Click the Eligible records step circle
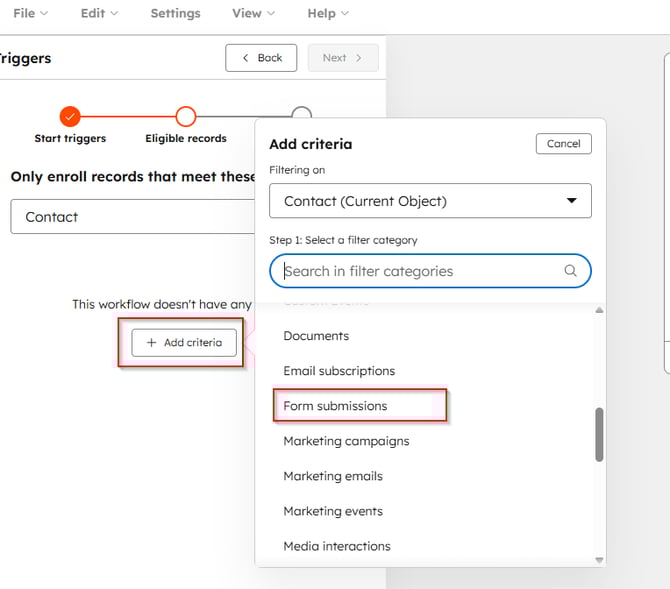This screenshot has width=670, height=589. (x=186, y=116)
